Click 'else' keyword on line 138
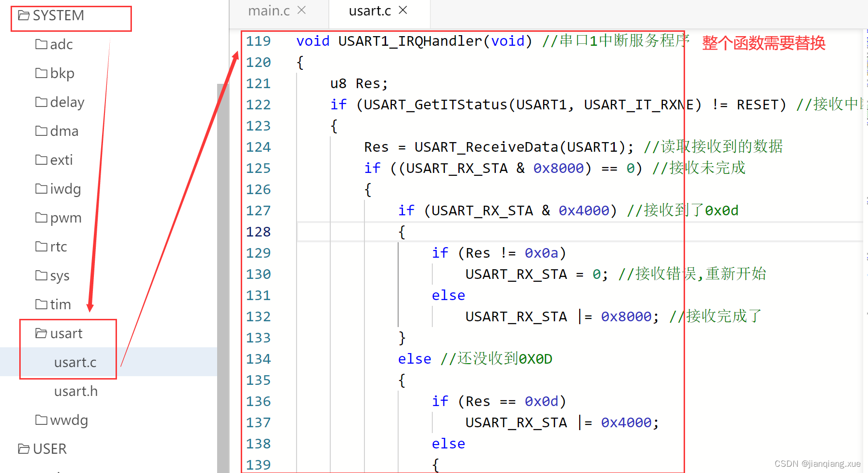Viewport: 868px width, 473px height. 448,444
